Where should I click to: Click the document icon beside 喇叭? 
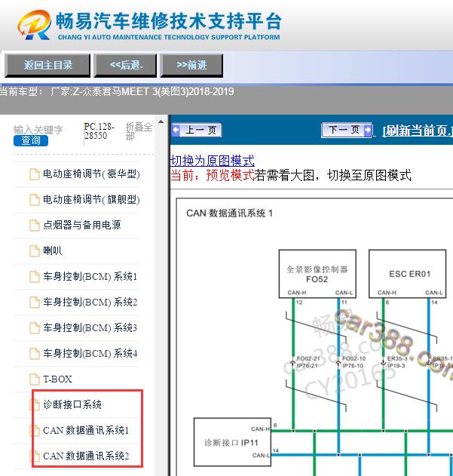34,251
